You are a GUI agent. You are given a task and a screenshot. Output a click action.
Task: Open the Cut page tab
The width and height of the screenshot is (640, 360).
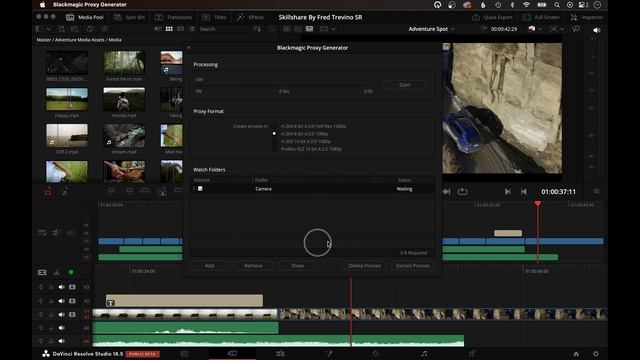[232, 353]
